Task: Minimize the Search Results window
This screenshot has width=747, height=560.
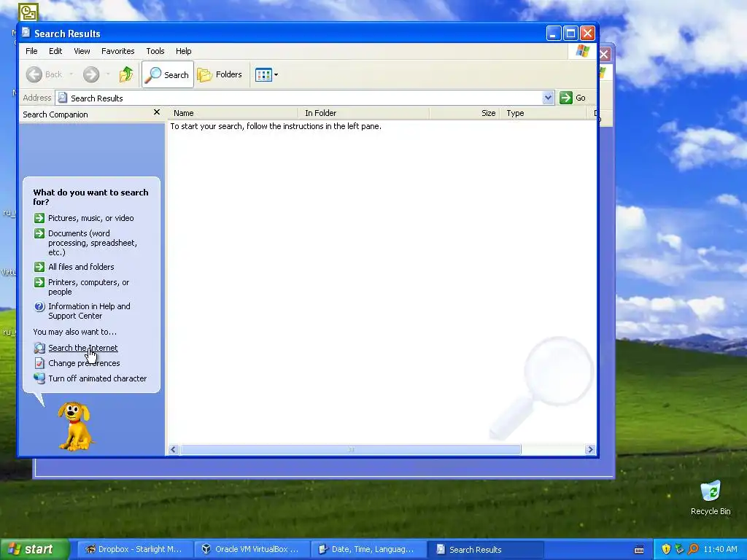Action: coord(554,34)
